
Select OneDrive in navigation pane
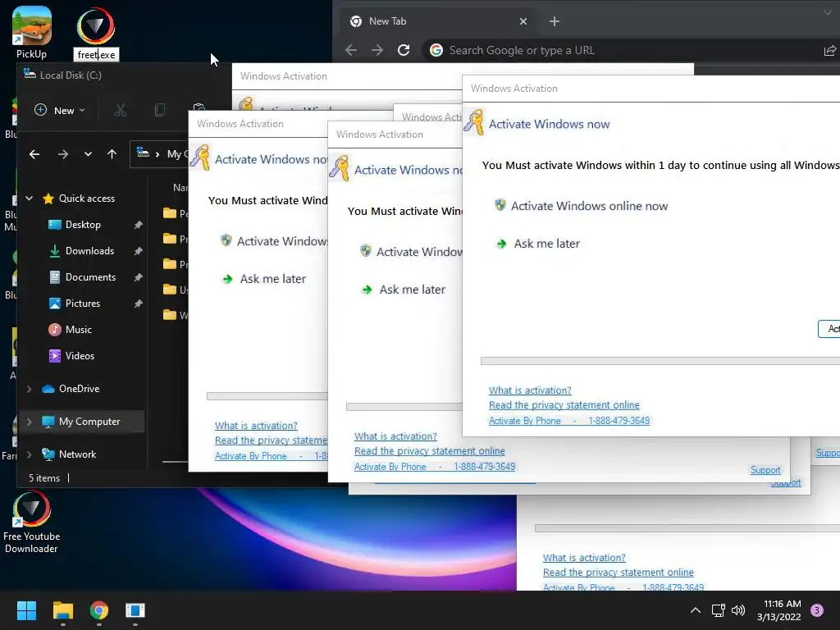pyautogui.click(x=79, y=389)
